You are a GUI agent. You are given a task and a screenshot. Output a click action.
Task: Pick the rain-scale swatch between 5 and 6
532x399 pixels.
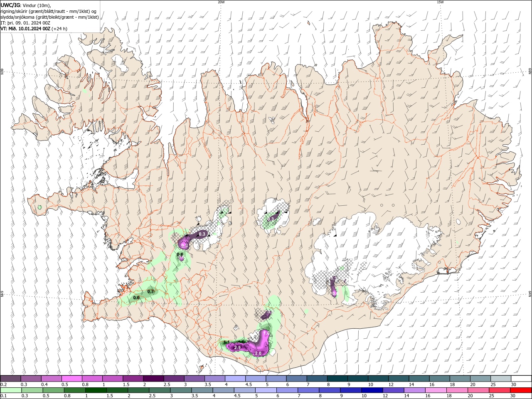[266, 390]
